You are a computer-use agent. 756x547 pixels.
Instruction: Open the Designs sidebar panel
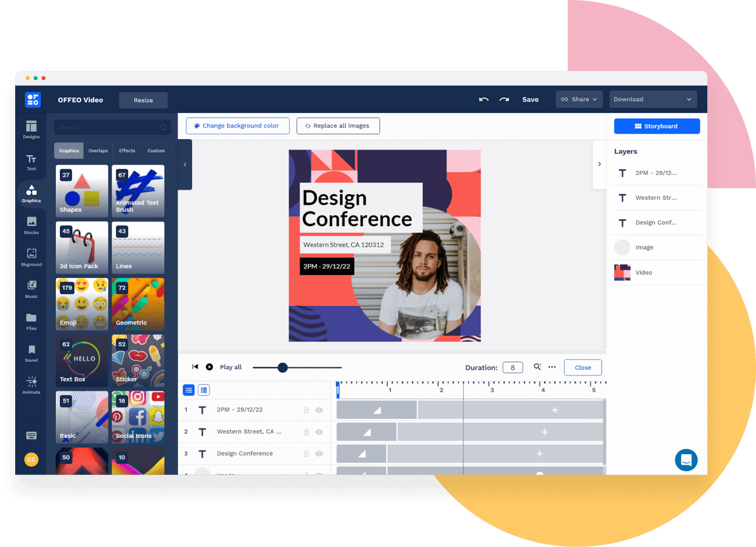click(31, 130)
